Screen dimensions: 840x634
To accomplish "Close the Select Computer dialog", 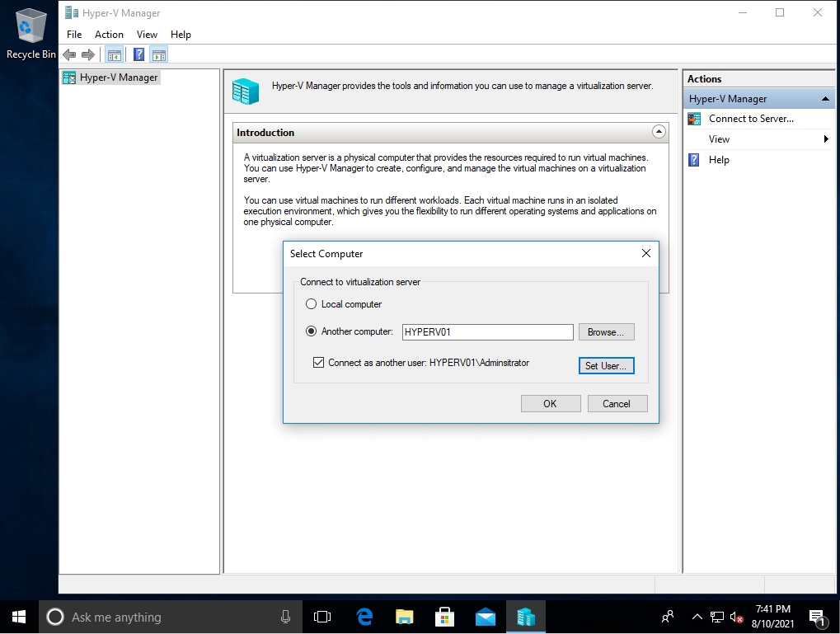I will point(646,253).
